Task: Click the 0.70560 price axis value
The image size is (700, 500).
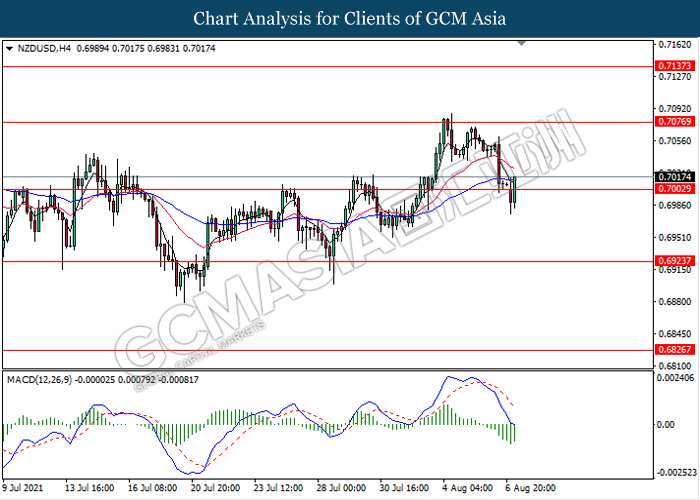Action: click(675, 141)
